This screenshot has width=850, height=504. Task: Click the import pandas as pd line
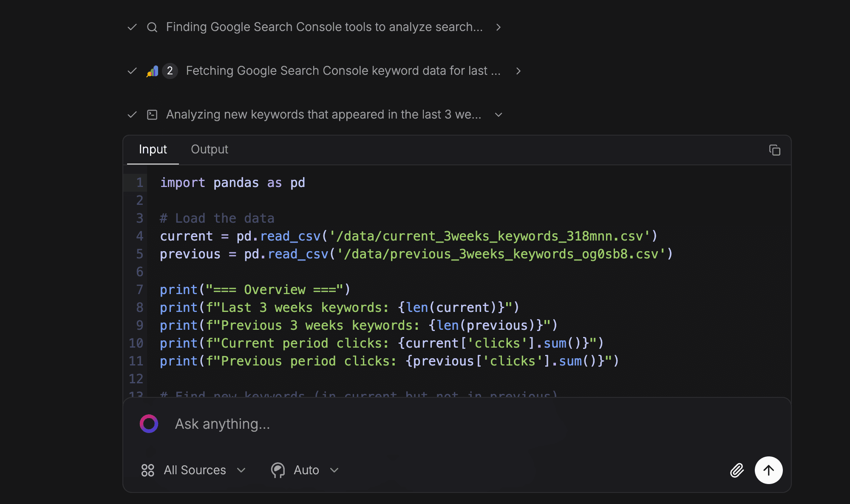coord(232,183)
